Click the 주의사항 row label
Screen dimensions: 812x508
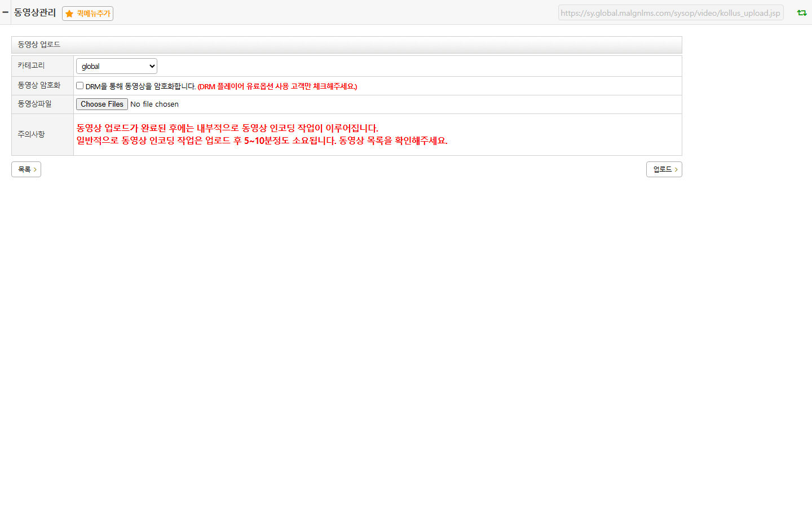coord(31,134)
